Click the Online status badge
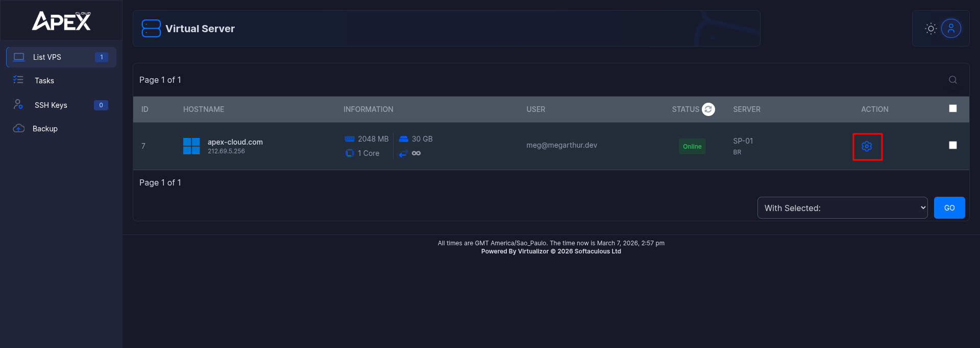 click(x=692, y=147)
